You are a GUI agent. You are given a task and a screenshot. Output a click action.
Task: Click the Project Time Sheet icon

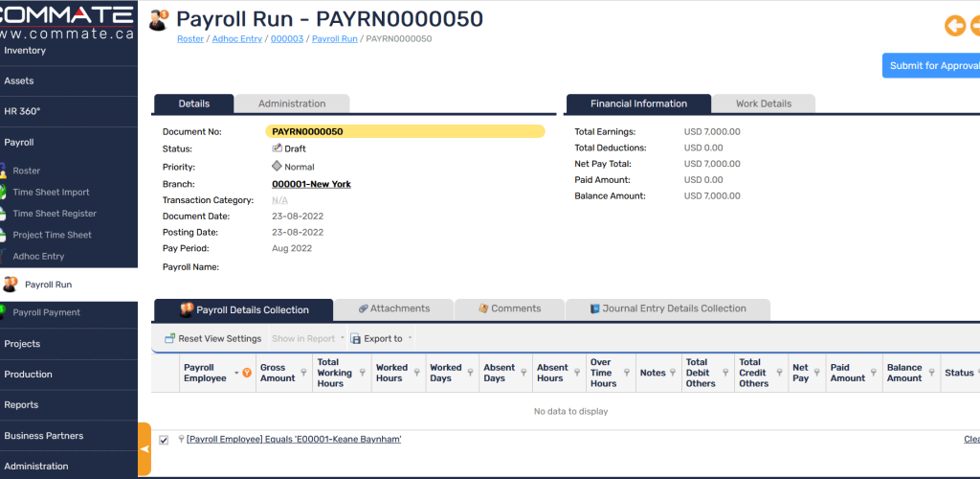click(3, 235)
